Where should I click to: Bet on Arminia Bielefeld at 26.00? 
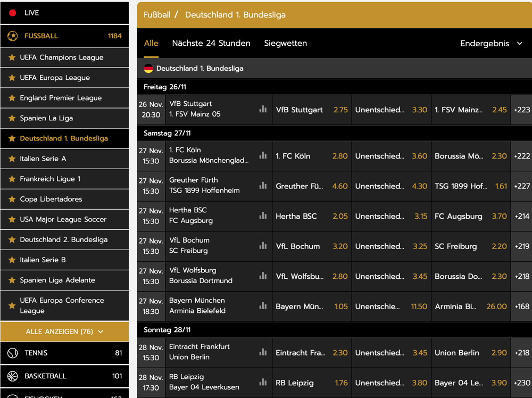tap(471, 306)
